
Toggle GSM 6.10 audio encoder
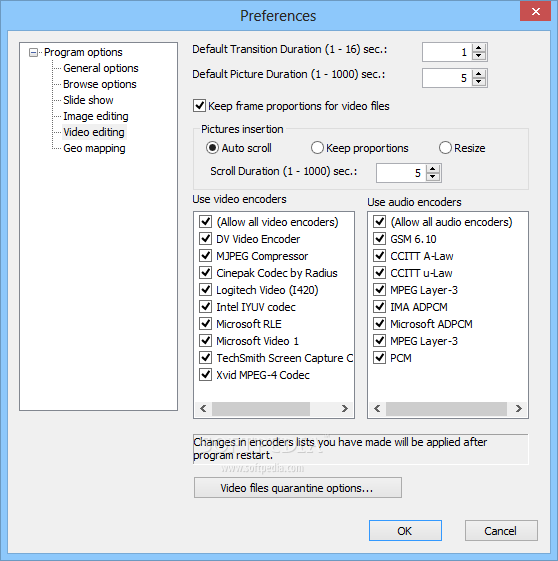pos(379,239)
